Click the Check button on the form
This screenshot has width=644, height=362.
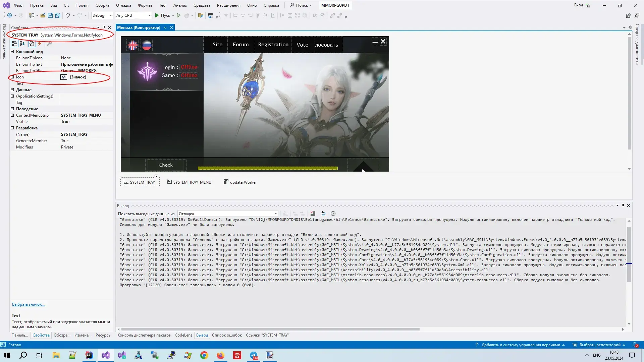click(x=166, y=165)
